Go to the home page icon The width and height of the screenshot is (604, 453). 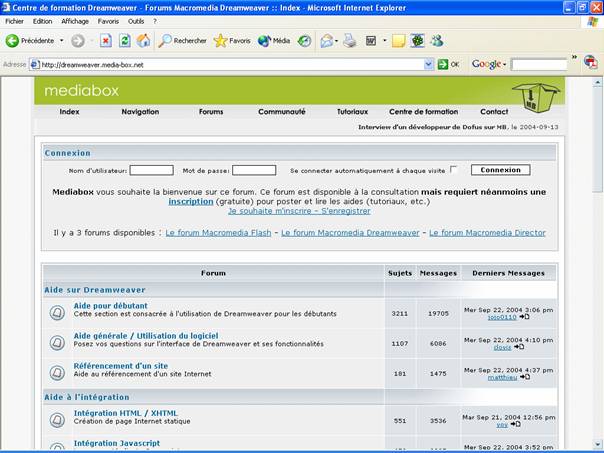[144, 40]
